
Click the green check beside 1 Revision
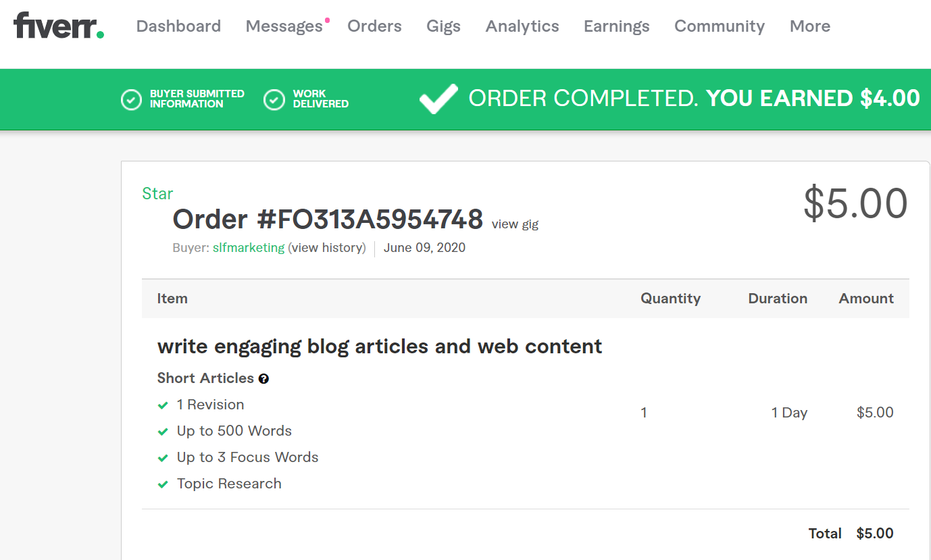pyautogui.click(x=163, y=405)
